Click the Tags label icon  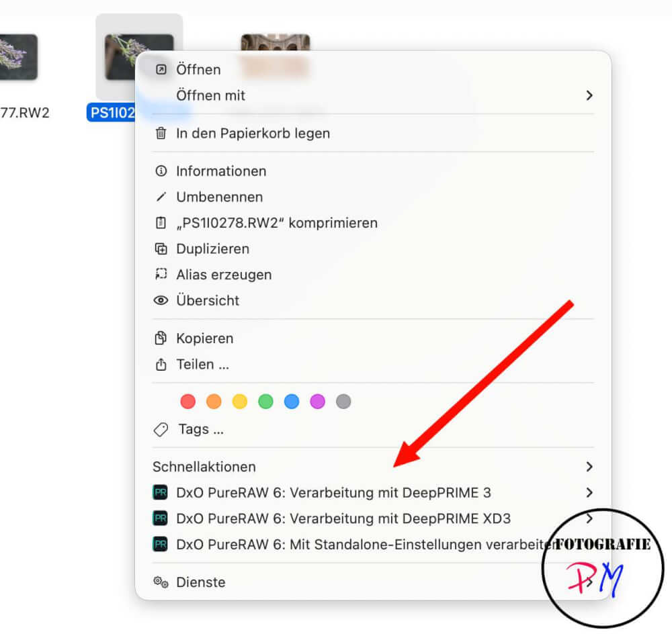161,429
